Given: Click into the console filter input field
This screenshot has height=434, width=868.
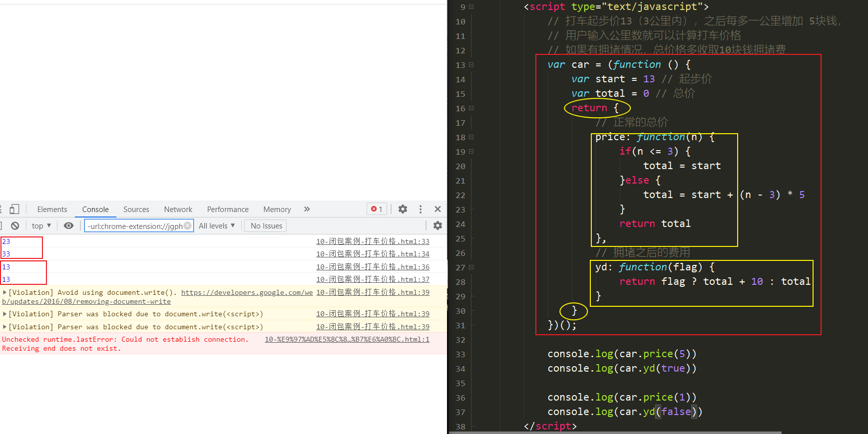Looking at the screenshot, I should 139,226.
